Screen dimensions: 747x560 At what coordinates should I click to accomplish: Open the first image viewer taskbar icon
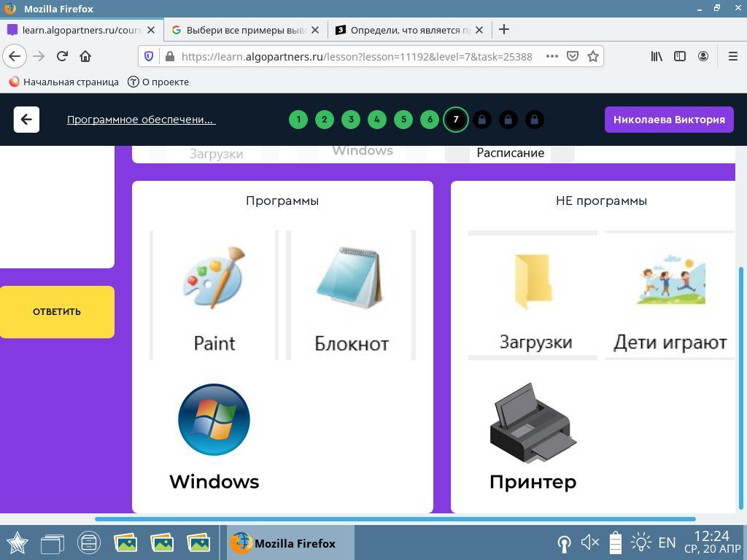coord(125,542)
